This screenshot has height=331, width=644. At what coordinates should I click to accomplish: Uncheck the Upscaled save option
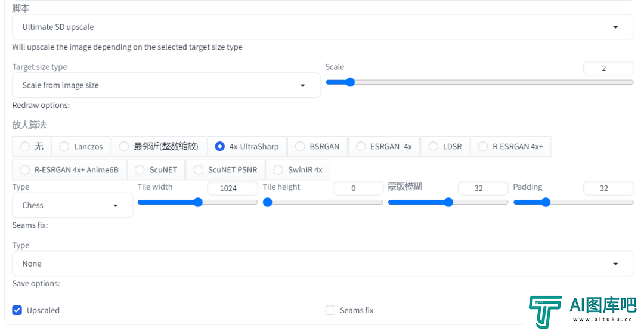tap(17, 310)
